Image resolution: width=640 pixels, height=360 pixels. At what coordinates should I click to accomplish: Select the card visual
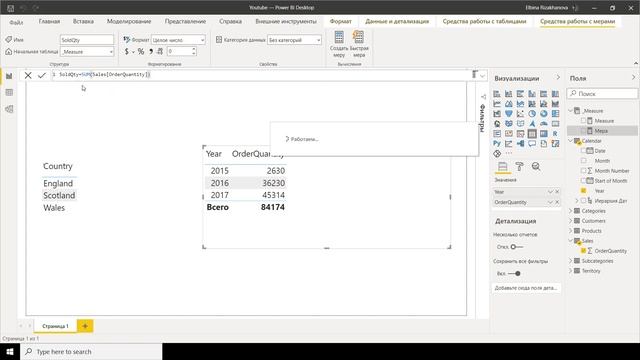click(556, 124)
